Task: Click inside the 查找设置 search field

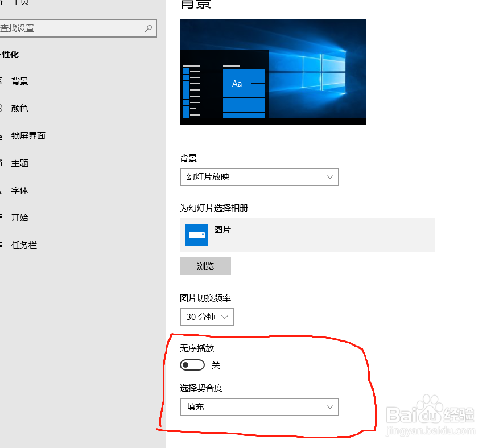Action: (x=68, y=28)
